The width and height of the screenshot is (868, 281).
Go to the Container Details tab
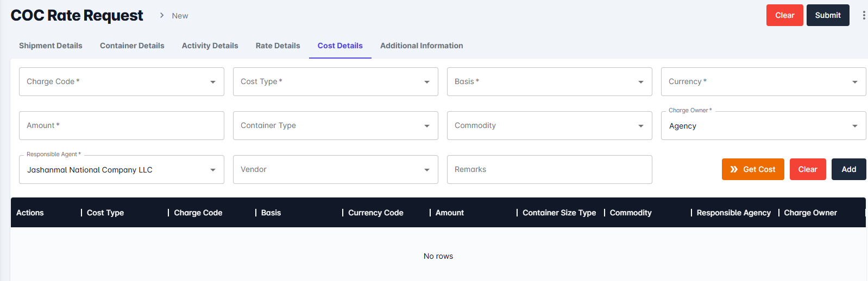pos(132,46)
